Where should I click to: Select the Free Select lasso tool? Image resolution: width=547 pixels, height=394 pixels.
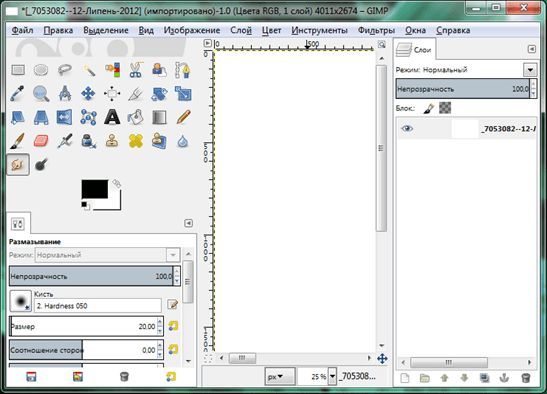(x=65, y=70)
